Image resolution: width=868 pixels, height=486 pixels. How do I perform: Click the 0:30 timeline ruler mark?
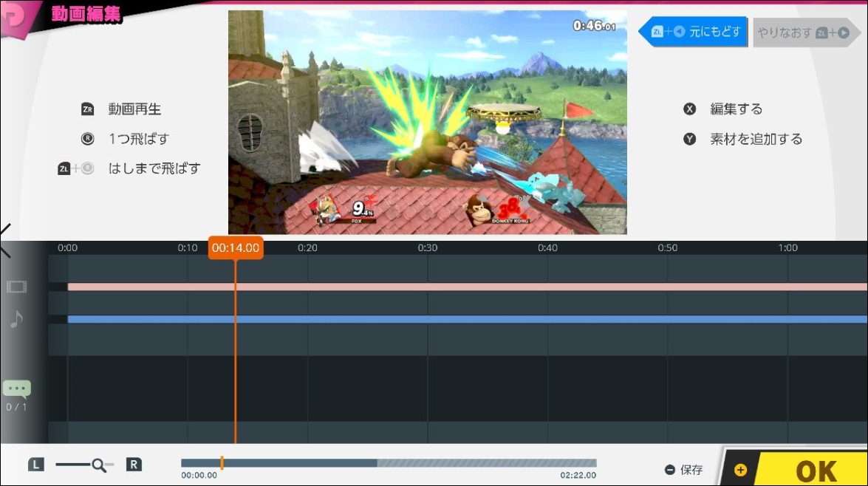pyautogui.click(x=428, y=248)
